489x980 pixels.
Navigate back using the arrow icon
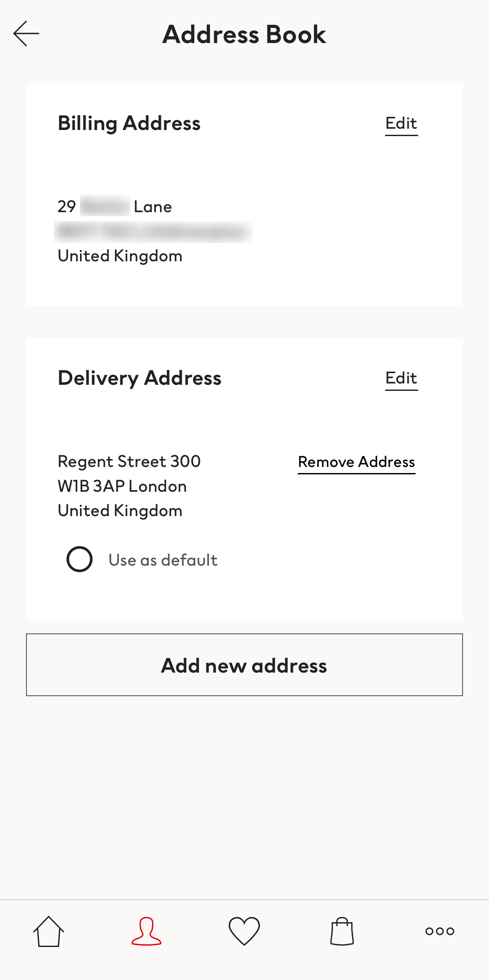pos(26,33)
